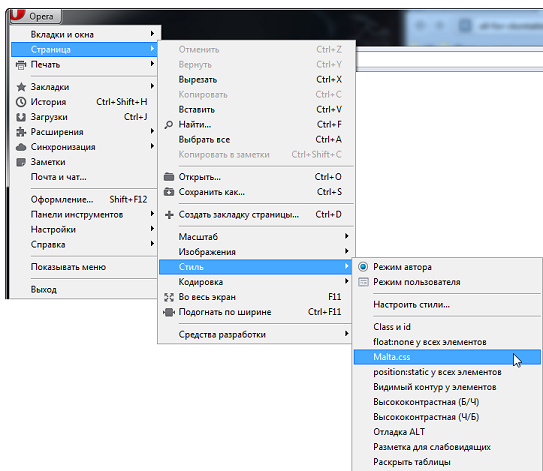Click the printer icon next to Печать
The height and width of the screenshot is (471, 543).
[x=21, y=65]
